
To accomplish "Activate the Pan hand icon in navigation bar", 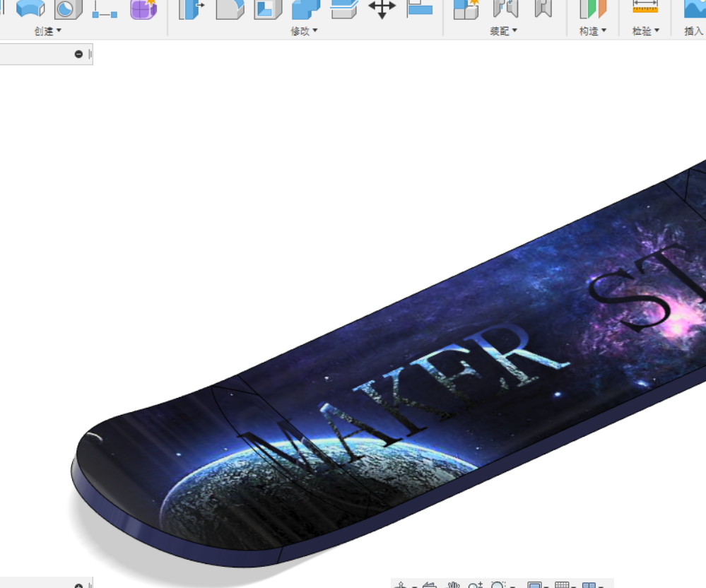I will tap(452, 585).
